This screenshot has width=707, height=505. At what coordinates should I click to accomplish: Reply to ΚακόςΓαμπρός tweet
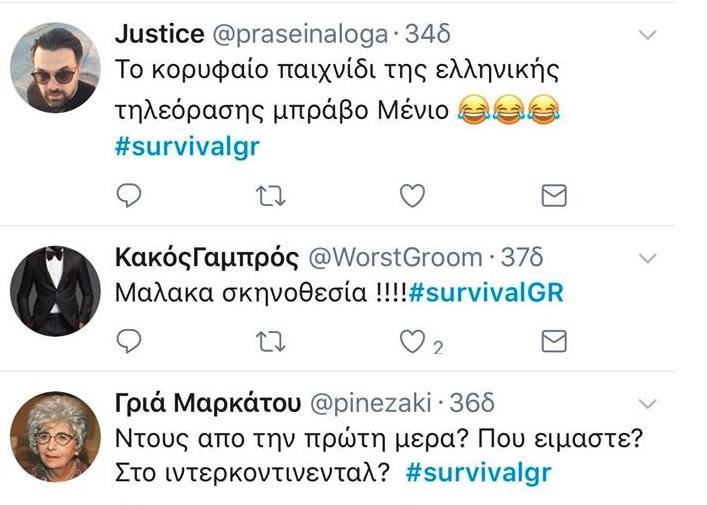129,341
